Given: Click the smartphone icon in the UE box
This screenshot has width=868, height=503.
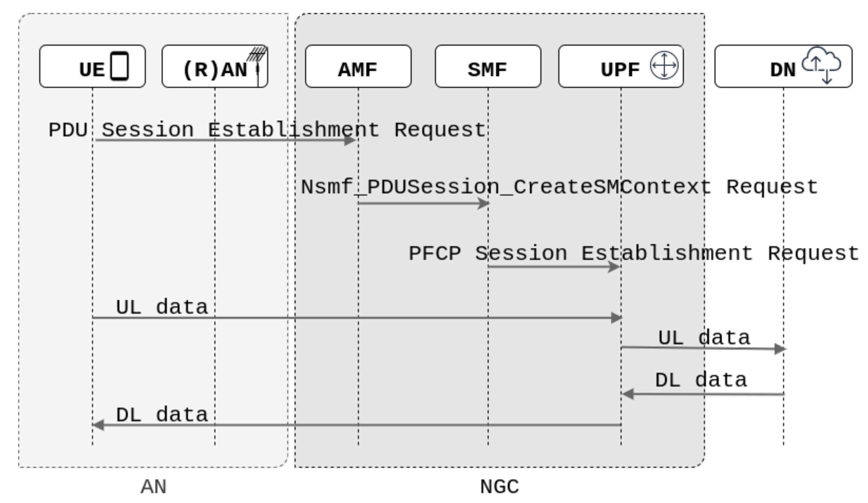Looking at the screenshot, I should click(119, 66).
